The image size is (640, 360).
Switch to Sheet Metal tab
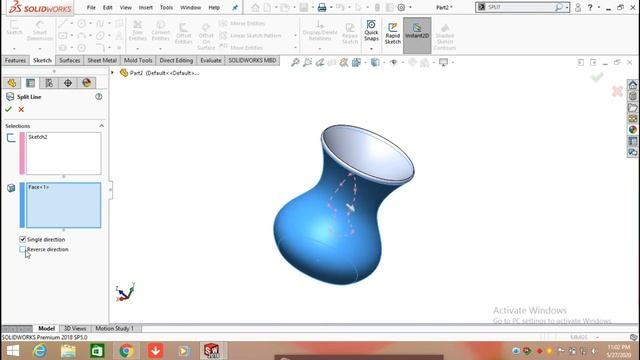pyautogui.click(x=102, y=60)
